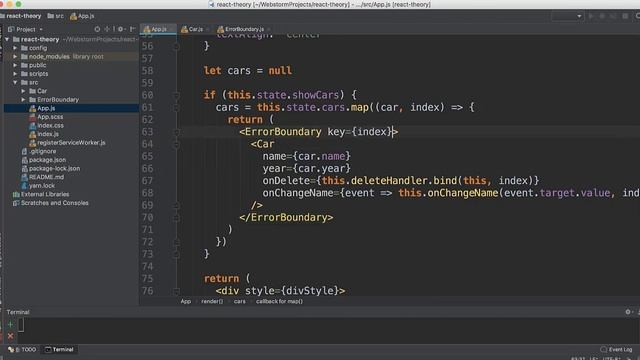Screen dimensions: 640x360
Task: Toggle the code folding marker at line 63
Action: pyautogui.click(x=176, y=132)
